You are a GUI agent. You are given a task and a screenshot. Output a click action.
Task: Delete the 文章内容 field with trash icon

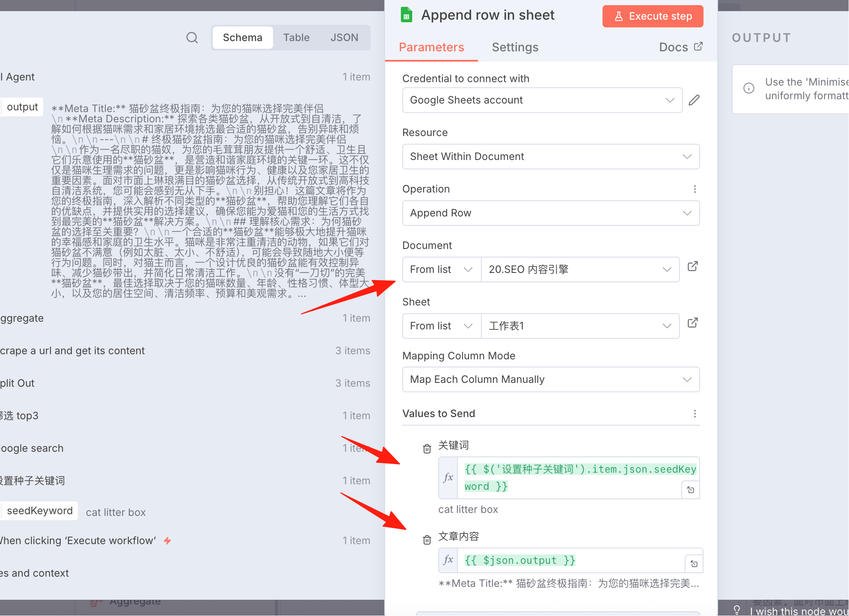coord(427,540)
